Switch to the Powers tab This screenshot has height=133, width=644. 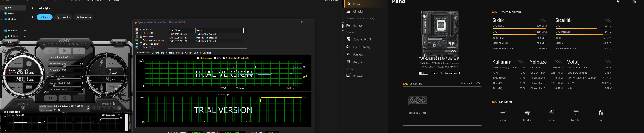180,53
